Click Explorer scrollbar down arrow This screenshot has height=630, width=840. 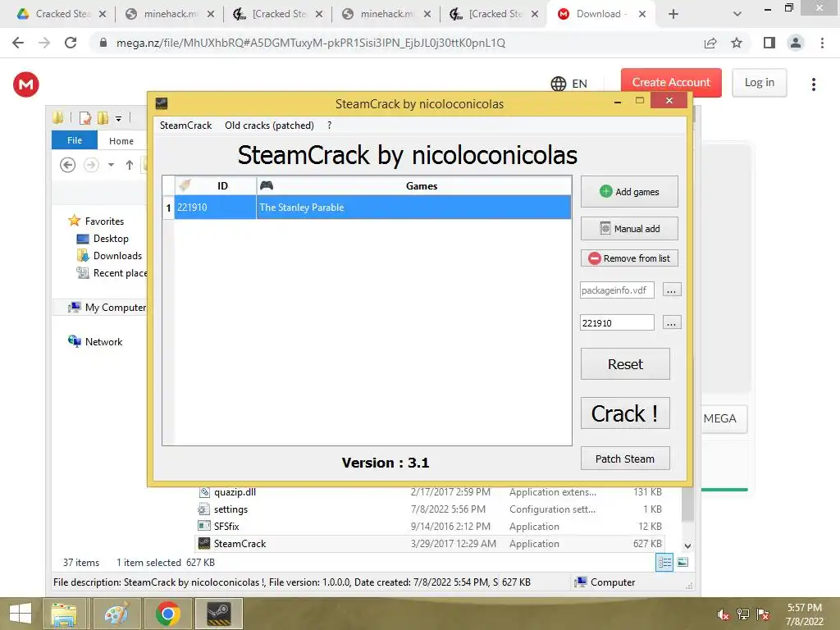(688, 546)
